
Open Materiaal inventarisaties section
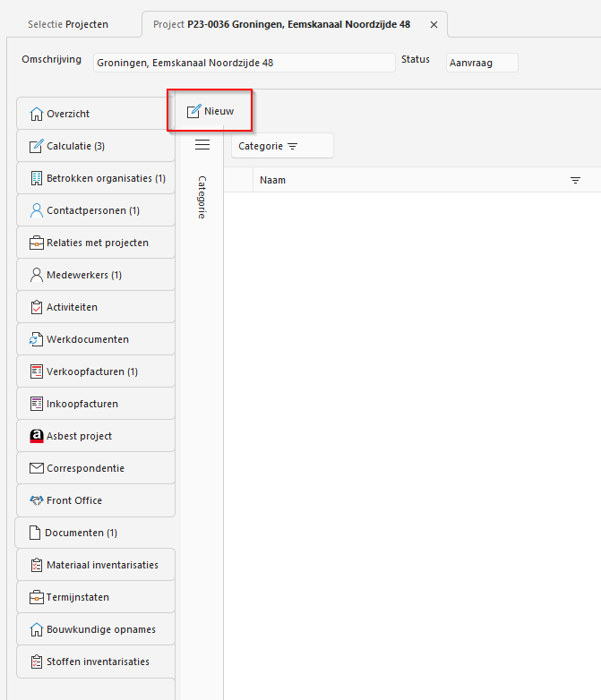tap(96, 565)
